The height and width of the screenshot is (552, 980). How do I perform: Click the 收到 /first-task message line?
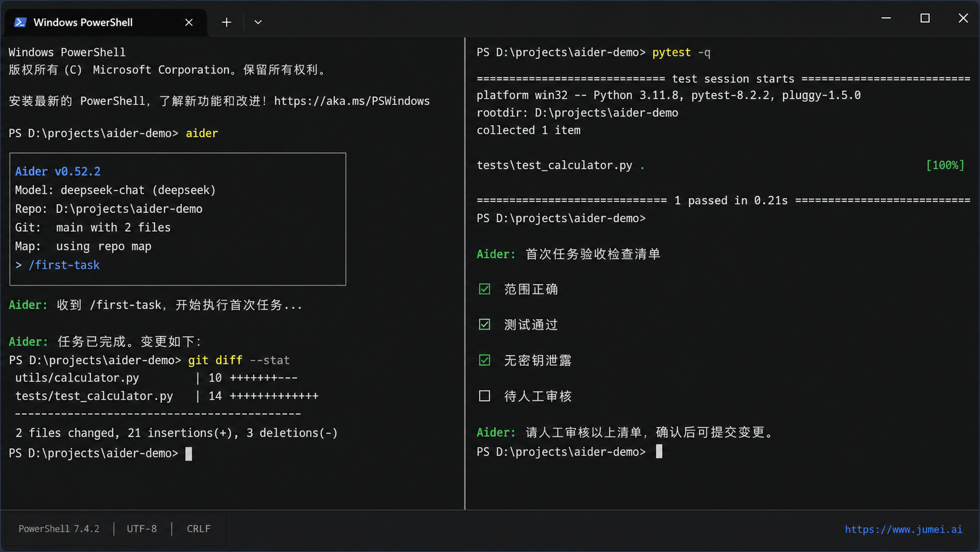179,305
